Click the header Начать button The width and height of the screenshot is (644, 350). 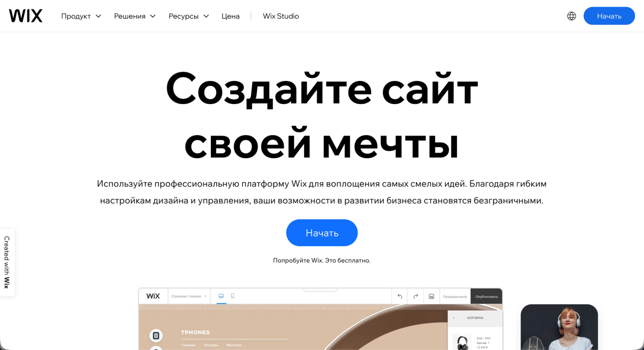(609, 16)
